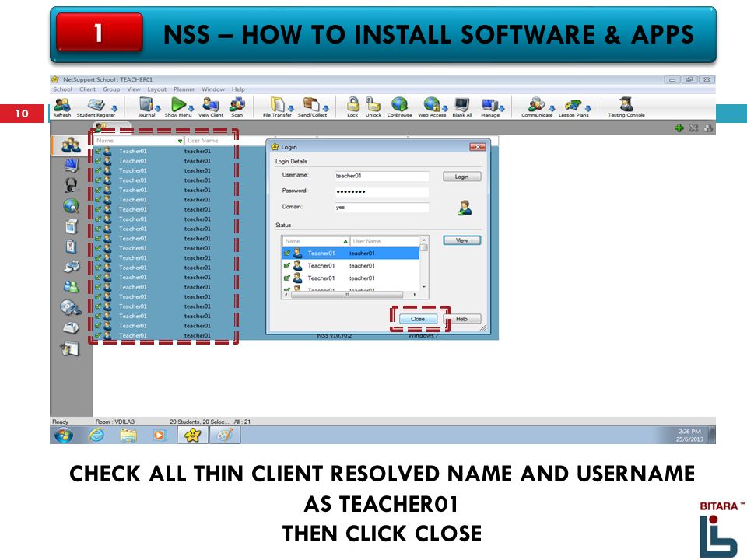Click the Refresh toolbar icon
This screenshot has height=560, width=747.
click(x=62, y=107)
